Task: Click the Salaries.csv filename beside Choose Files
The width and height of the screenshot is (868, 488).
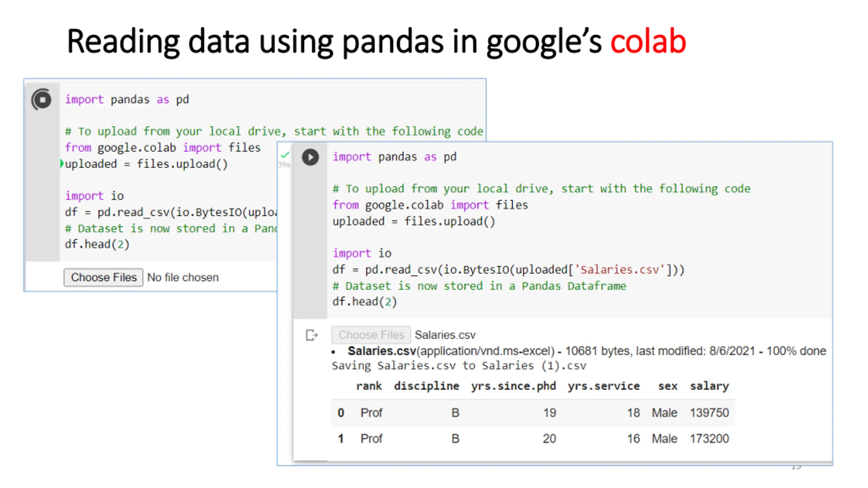Action: pos(445,335)
